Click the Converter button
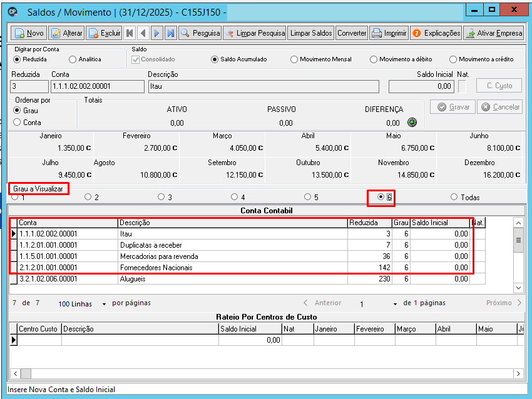532x399 pixels. [352, 33]
